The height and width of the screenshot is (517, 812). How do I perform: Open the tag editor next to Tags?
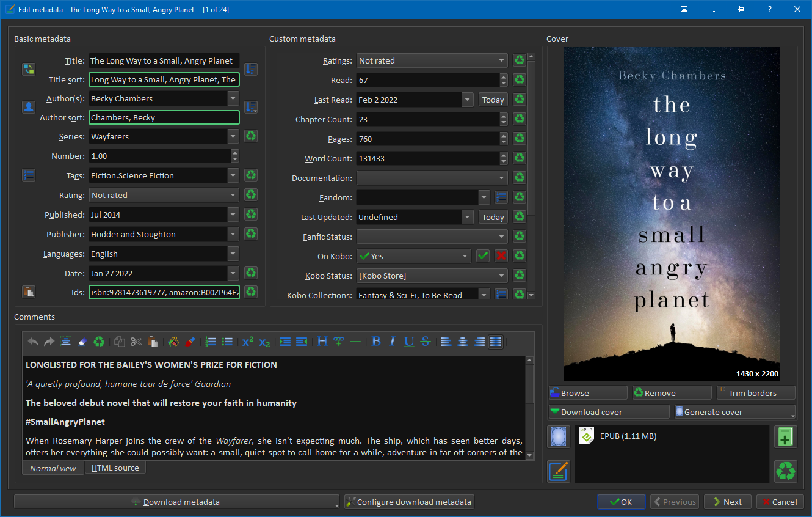pyautogui.click(x=29, y=175)
